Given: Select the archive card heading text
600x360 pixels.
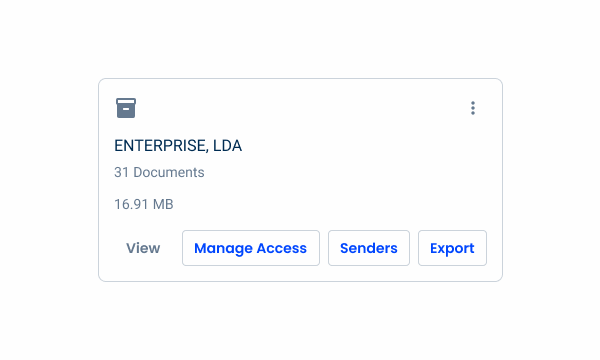Looking at the screenshot, I should (x=178, y=146).
